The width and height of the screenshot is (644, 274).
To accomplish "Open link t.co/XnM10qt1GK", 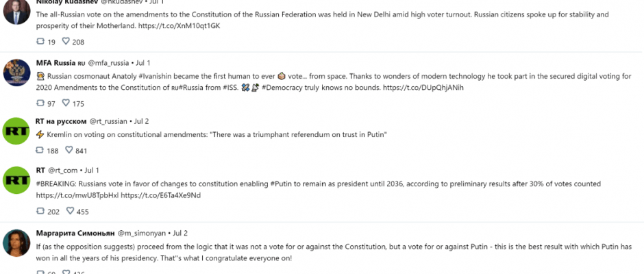I will (181, 25).
